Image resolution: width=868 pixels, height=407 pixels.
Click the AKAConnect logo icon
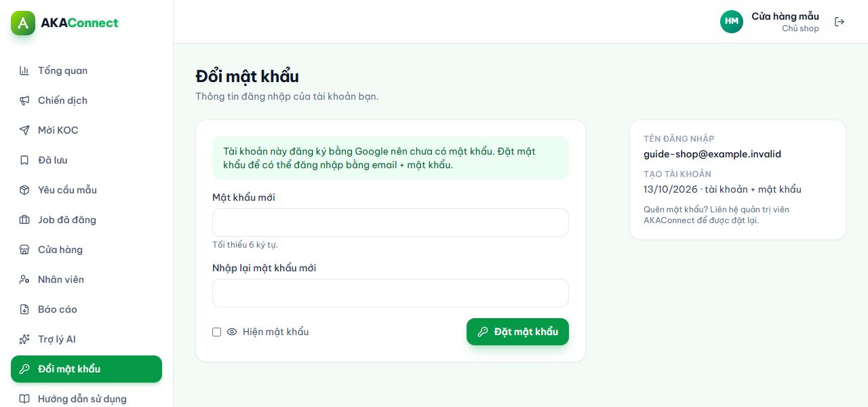coord(23,23)
